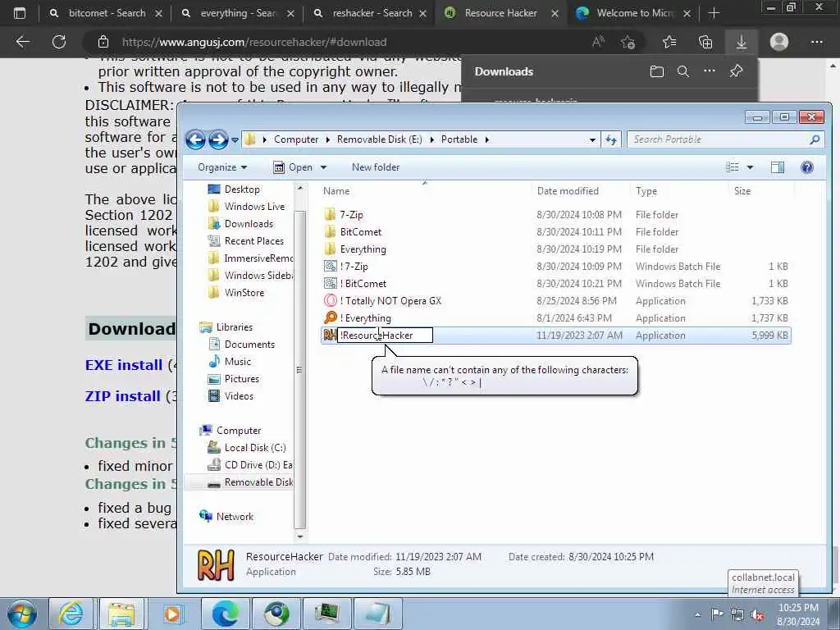
Task: Switch to the Welcome to Microsoft tab
Action: pos(635,13)
